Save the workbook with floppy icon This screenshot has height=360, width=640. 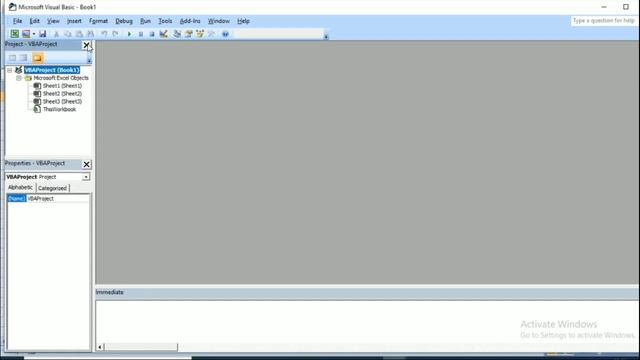42,34
